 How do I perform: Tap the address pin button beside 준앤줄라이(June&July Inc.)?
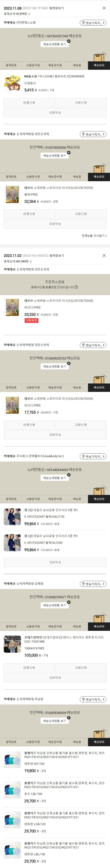click(x=93, y=456)
